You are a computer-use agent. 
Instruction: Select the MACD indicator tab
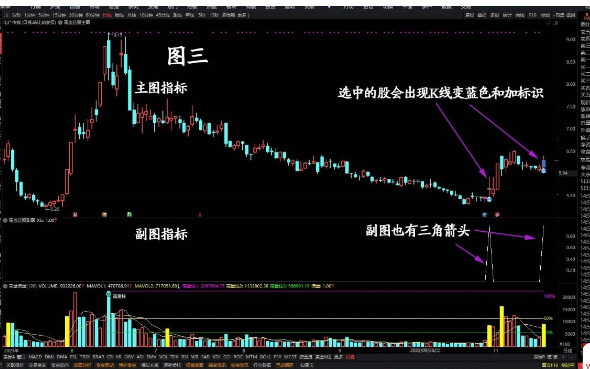click(x=35, y=356)
